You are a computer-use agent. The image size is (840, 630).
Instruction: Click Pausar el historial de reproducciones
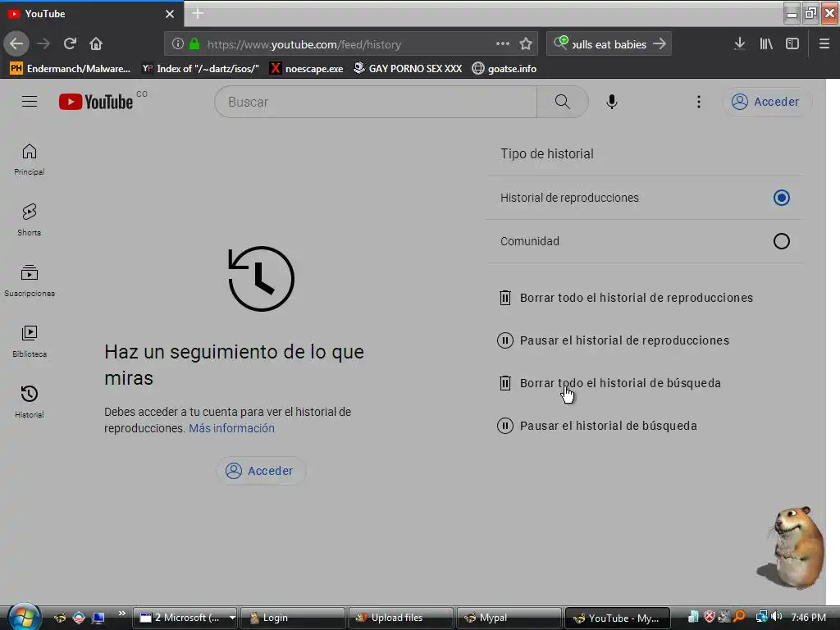coord(614,340)
